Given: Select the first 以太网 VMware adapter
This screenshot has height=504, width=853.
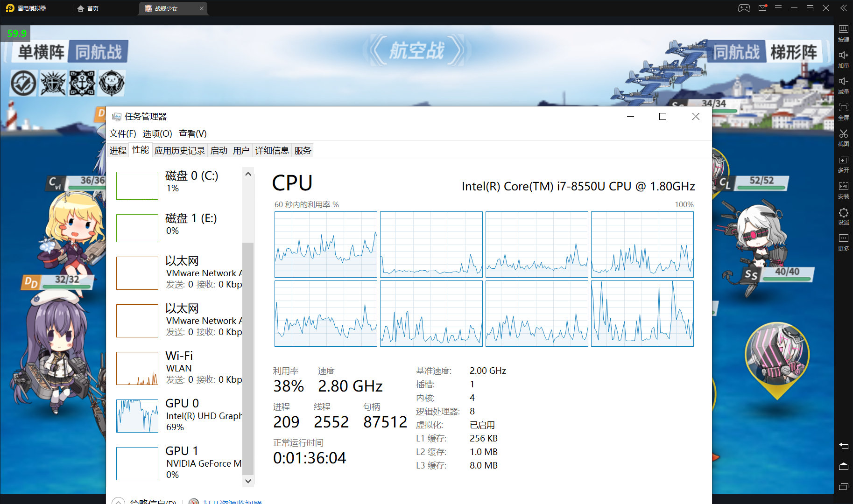Looking at the screenshot, I should [x=178, y=273].
